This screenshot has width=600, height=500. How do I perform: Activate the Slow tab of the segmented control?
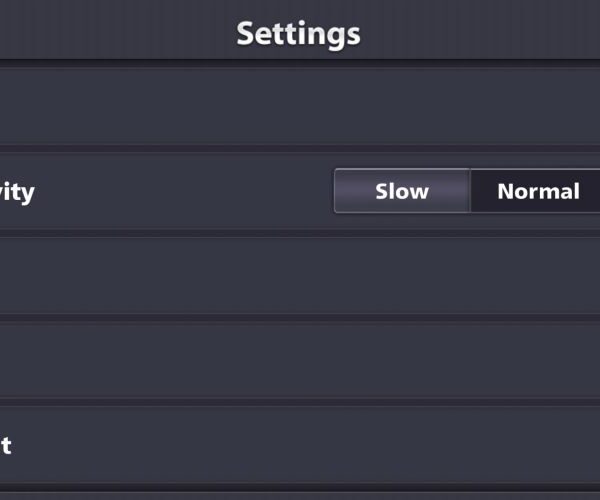(401, 191)
